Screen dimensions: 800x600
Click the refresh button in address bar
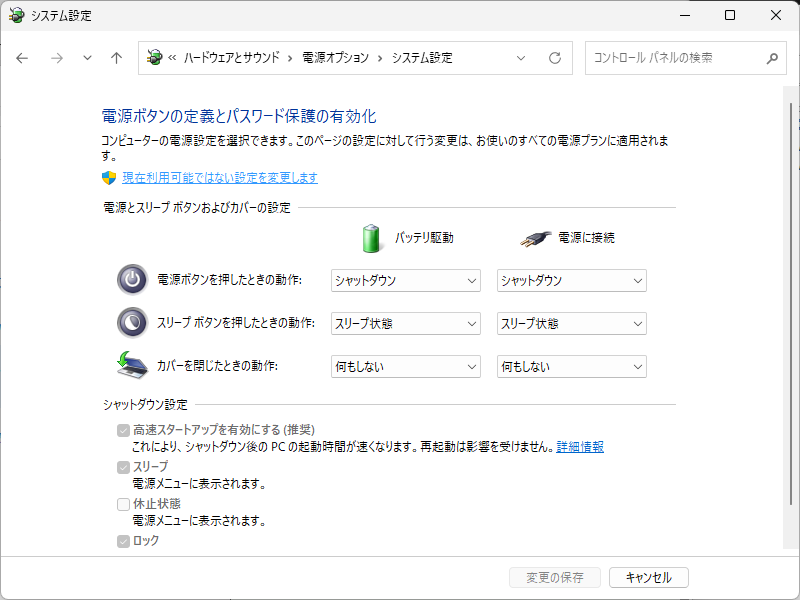(555, 58)
